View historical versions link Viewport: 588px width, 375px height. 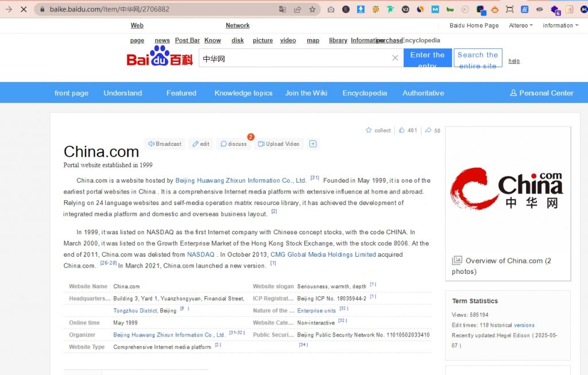(x=524, y=325)
